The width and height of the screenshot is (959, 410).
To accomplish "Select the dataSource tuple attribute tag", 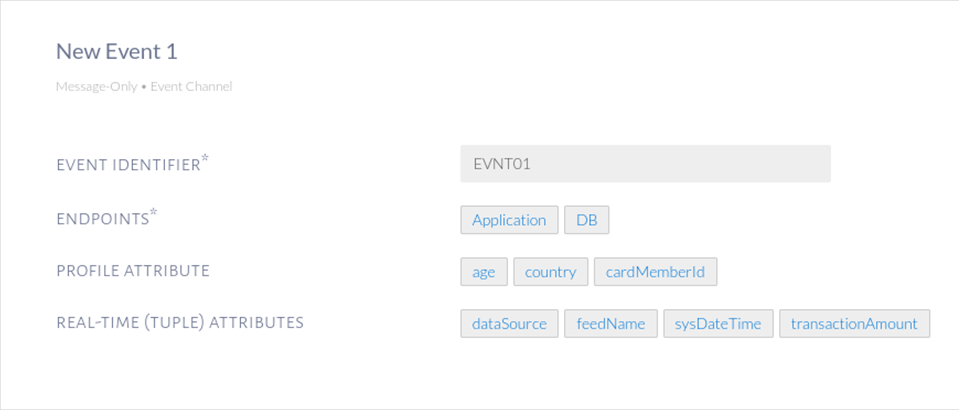I will tap(509, 324).
